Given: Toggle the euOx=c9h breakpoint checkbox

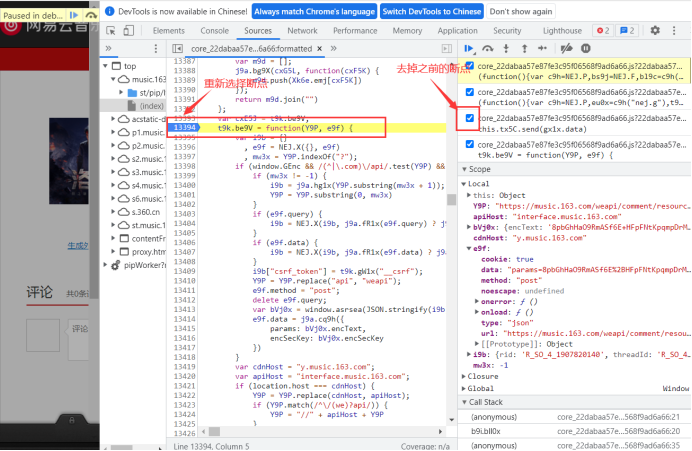Looking at the screenshot, I should tap(470, 92).
